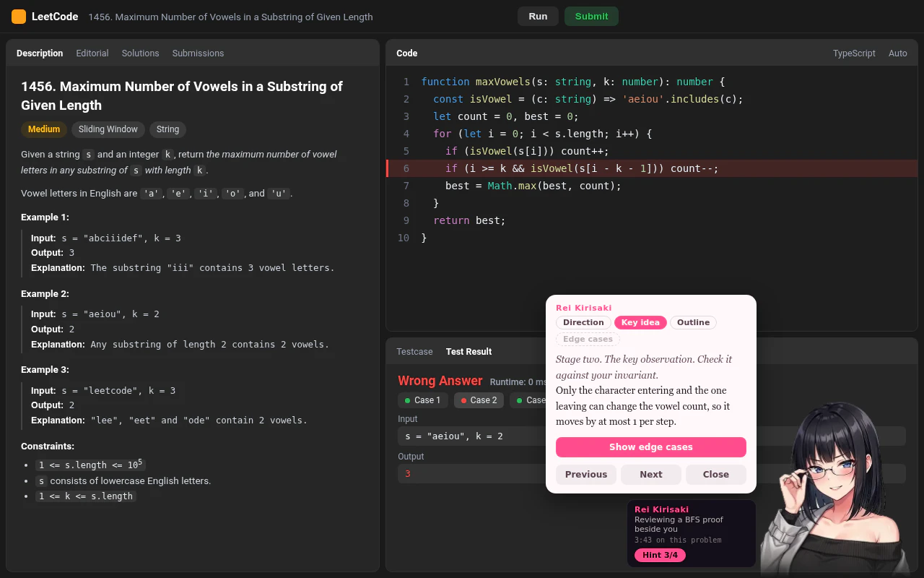This screenshot has height=578, width=924.
Task: Go to the Previous hint
Action: (x=586, y=475)
